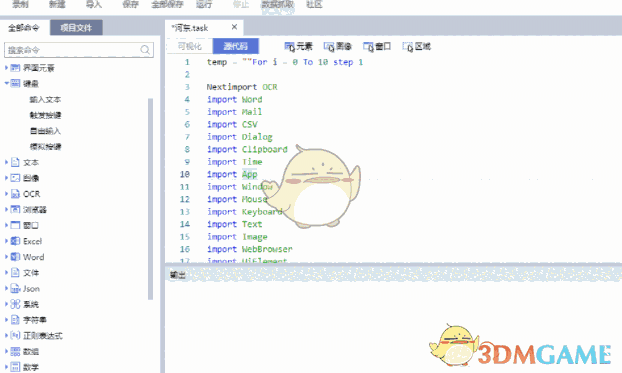622x373 pixels.
Task: Select the 图像 image picker tool in the toolbar
Action: [x=338, y=46]
